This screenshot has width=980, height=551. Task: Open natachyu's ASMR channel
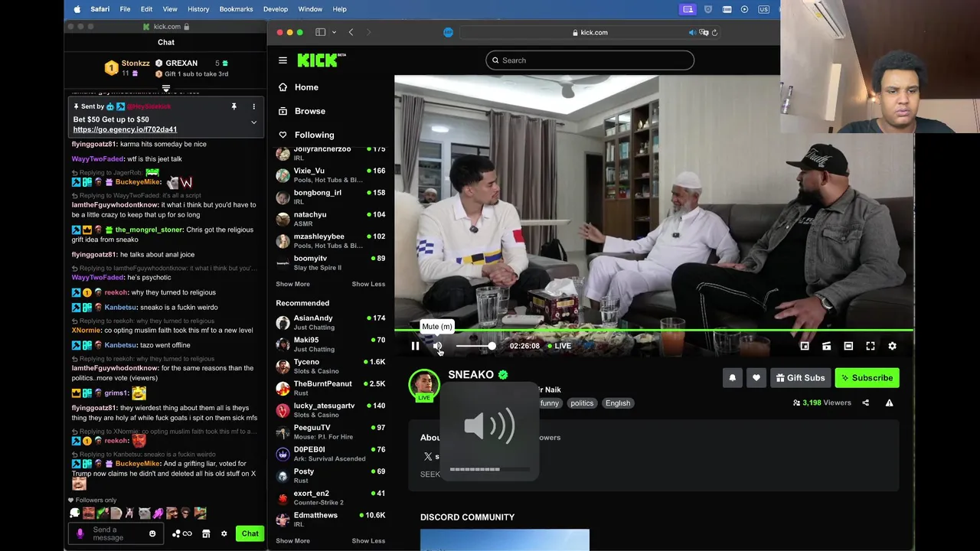(331, 219)
